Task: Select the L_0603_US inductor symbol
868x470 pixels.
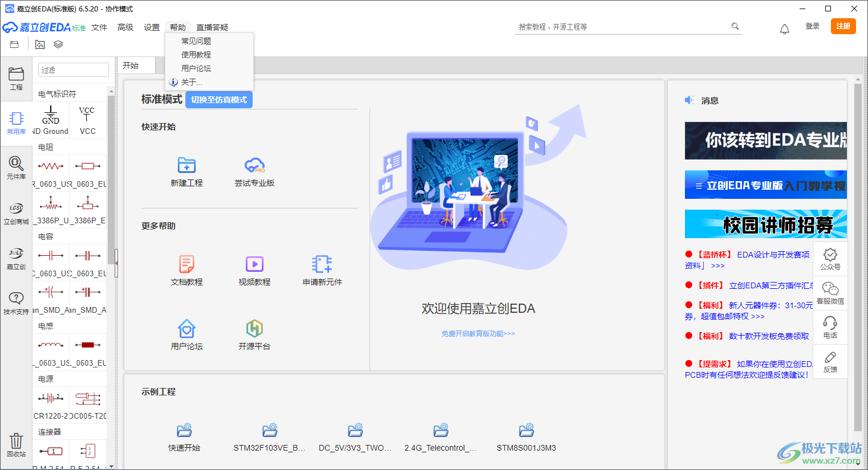Action: (51, 352)
